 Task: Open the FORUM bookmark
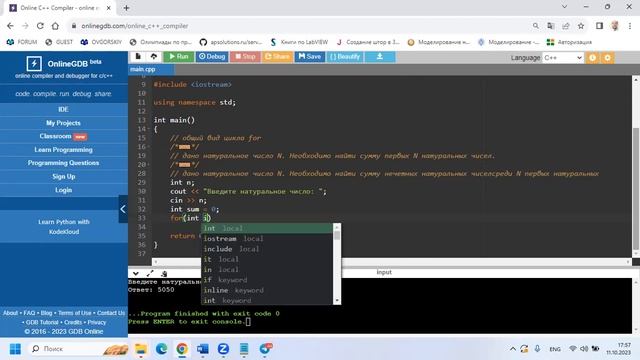[22, 42]
